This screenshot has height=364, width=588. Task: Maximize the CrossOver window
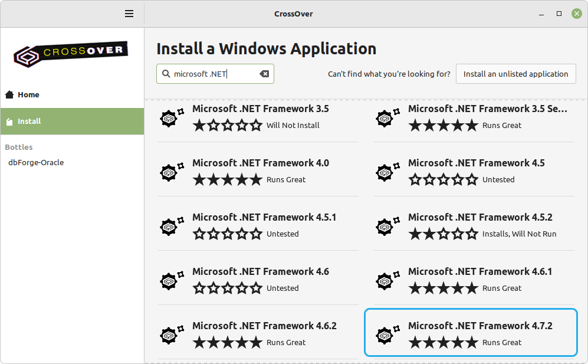pos(559,14)
